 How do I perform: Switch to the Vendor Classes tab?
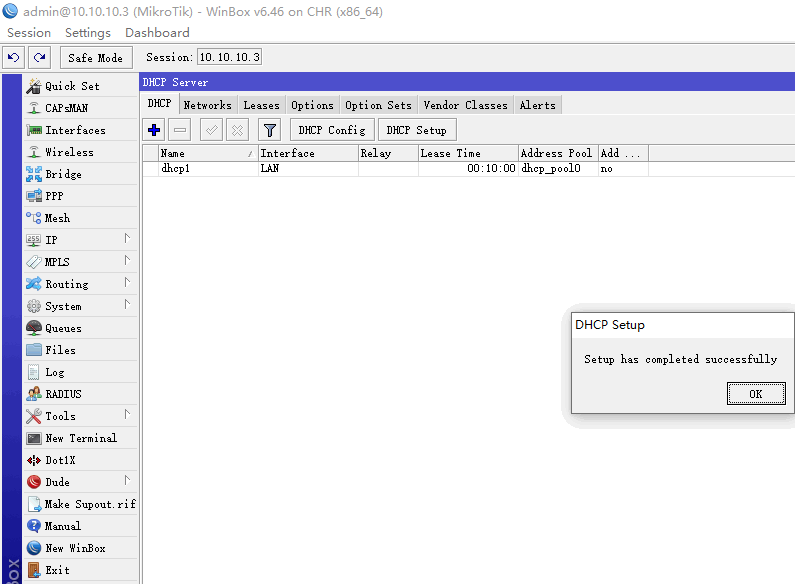point(465,105)
